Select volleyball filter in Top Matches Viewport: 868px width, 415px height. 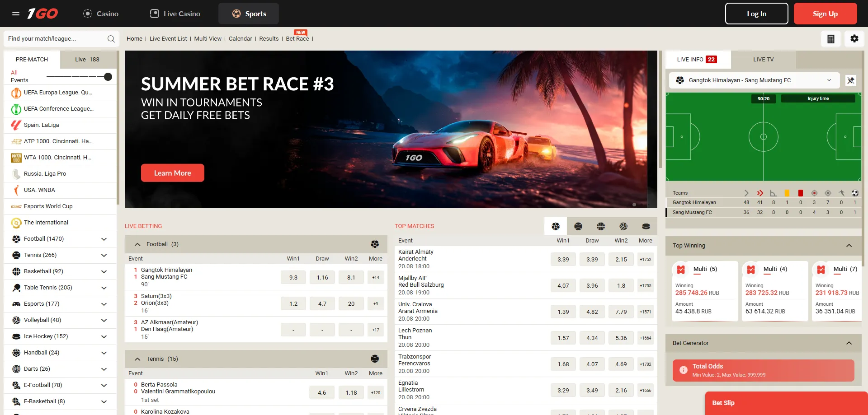pos(623,226)
